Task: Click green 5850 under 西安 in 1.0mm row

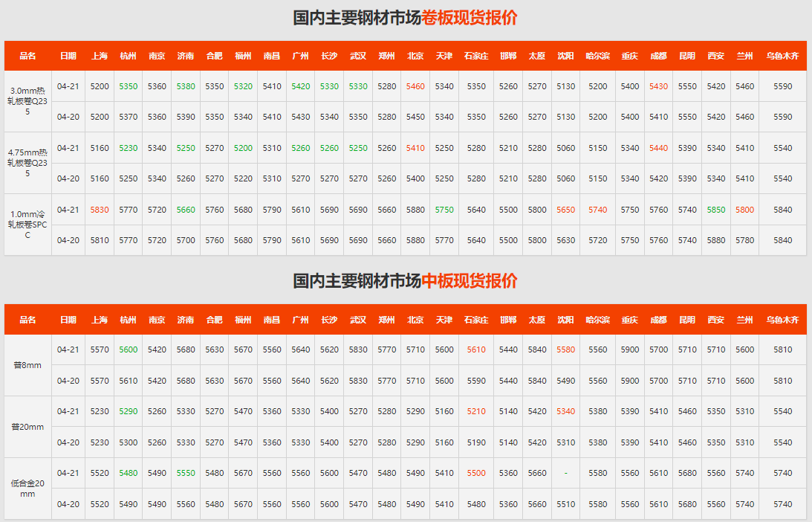Action: [715, 210]
